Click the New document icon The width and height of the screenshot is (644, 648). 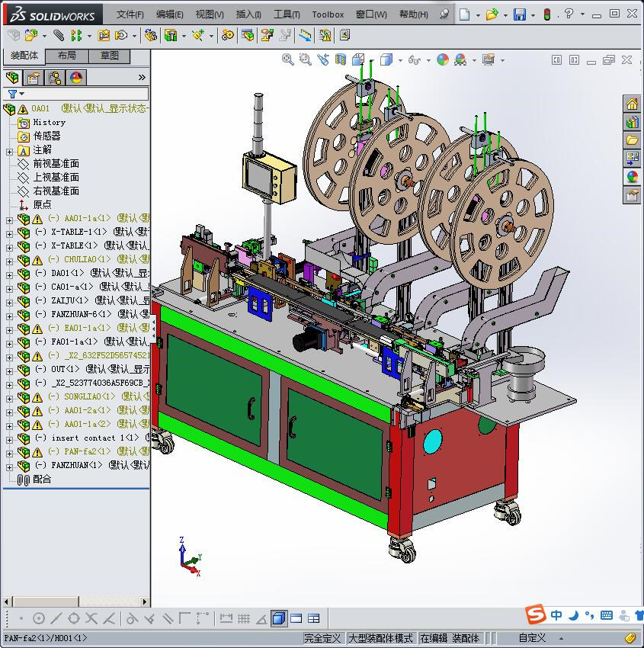[x=464, y=14]
